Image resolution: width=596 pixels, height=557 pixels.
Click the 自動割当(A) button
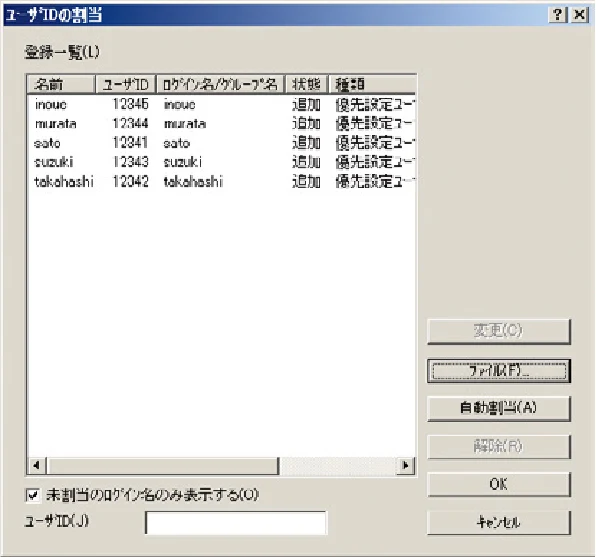click(x=499, y=408)
